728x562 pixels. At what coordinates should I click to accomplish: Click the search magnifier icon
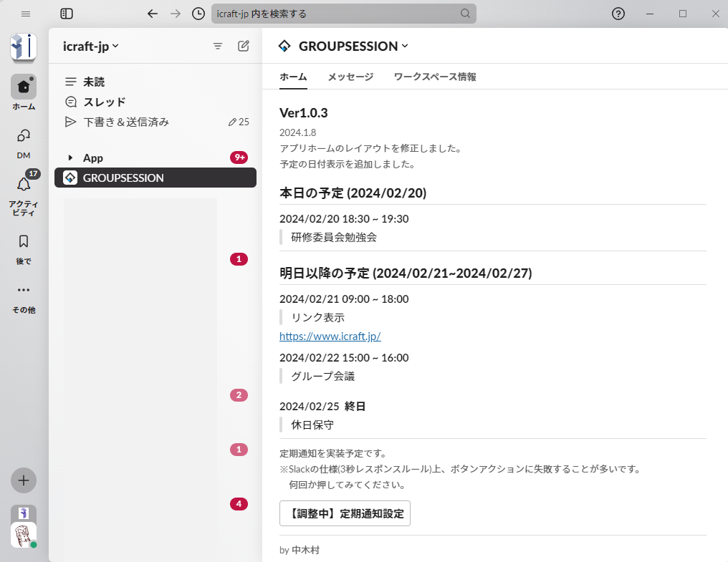(x=465, y=14)
